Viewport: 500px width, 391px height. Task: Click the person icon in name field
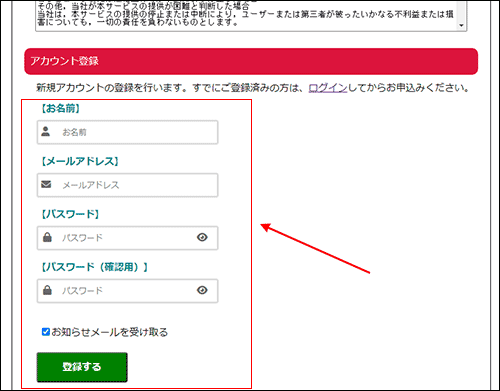46,131
